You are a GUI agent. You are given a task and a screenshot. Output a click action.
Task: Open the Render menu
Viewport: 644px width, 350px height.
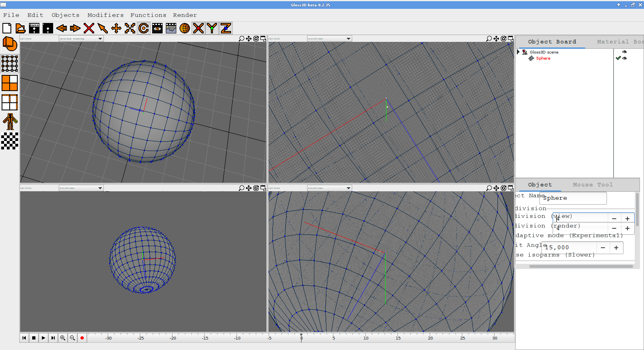185,15
